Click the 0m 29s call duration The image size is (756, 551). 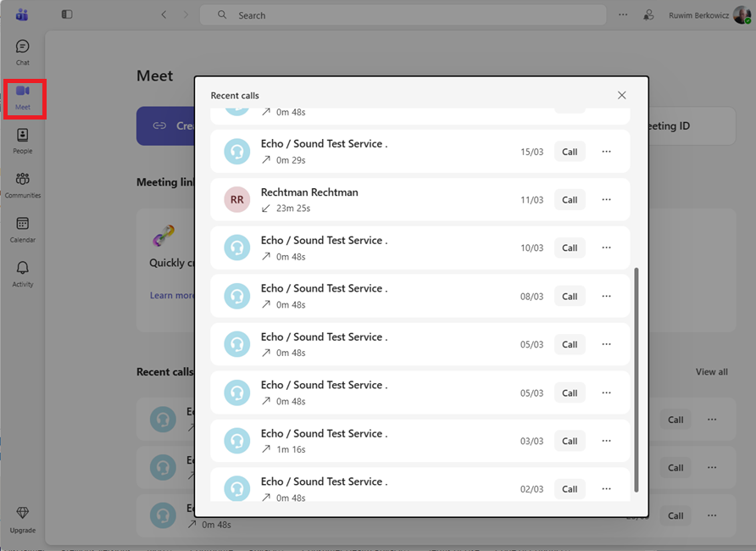(291, 160)
